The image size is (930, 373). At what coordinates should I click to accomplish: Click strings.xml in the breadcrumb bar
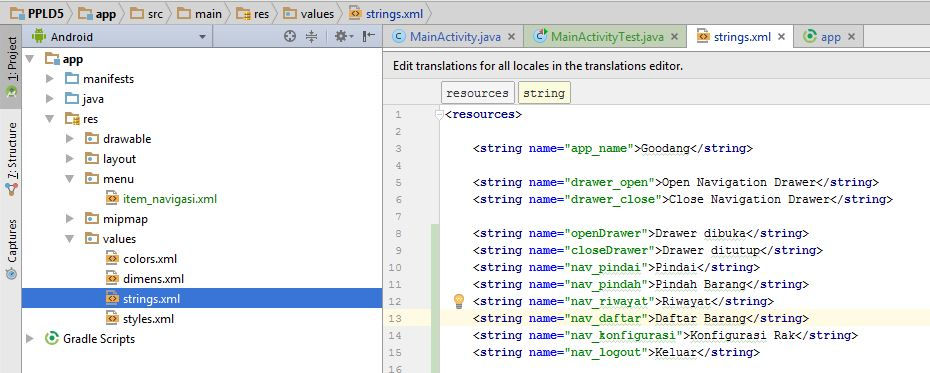click(x=386, y=13)
